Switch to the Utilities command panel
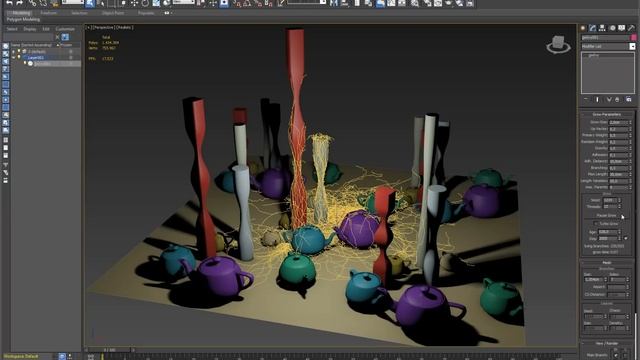This screenshot has height=360, width=640. click(x=631, y=28)
